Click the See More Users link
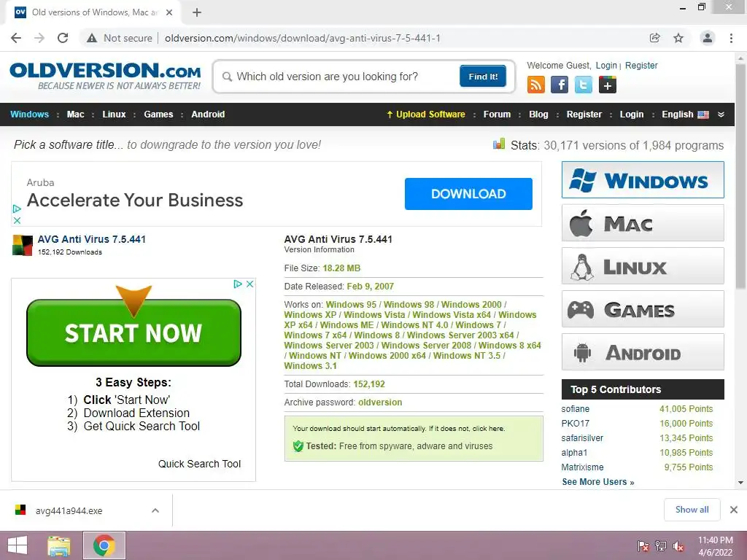This screenshot has width=747, height=560. click(x=598, y=482)
